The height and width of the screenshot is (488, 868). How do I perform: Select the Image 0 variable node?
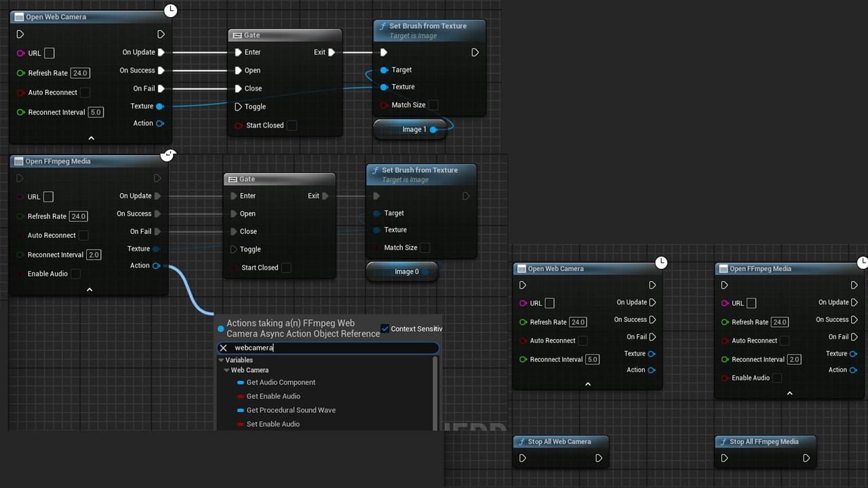point(402,272)
